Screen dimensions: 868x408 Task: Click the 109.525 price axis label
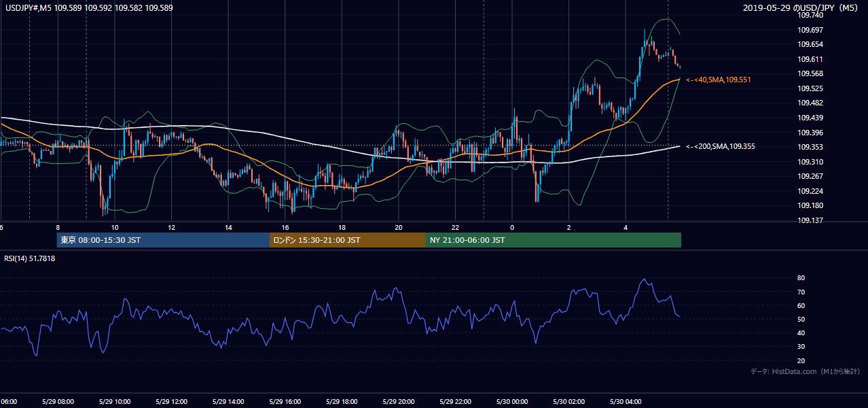[x=810, y=88]
